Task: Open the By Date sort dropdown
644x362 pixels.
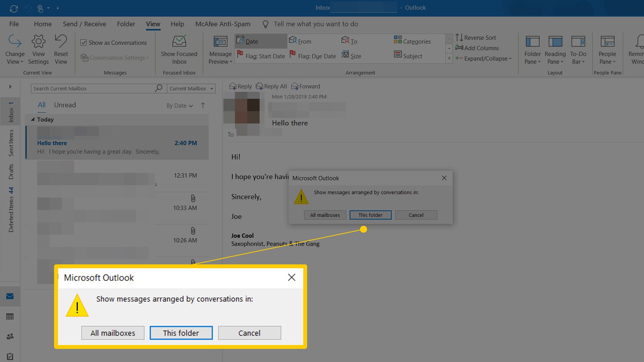Action: [x=180, y=106]
